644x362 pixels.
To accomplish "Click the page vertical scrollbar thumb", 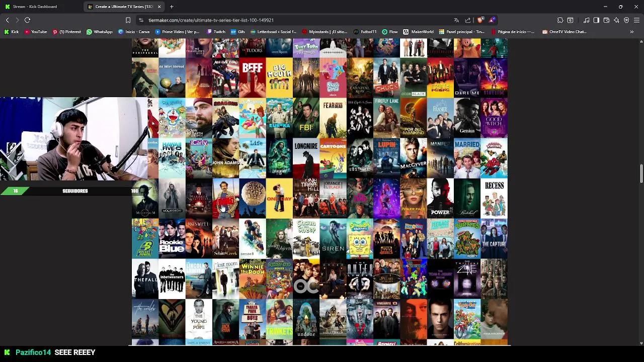I will [x=641, y=174].
